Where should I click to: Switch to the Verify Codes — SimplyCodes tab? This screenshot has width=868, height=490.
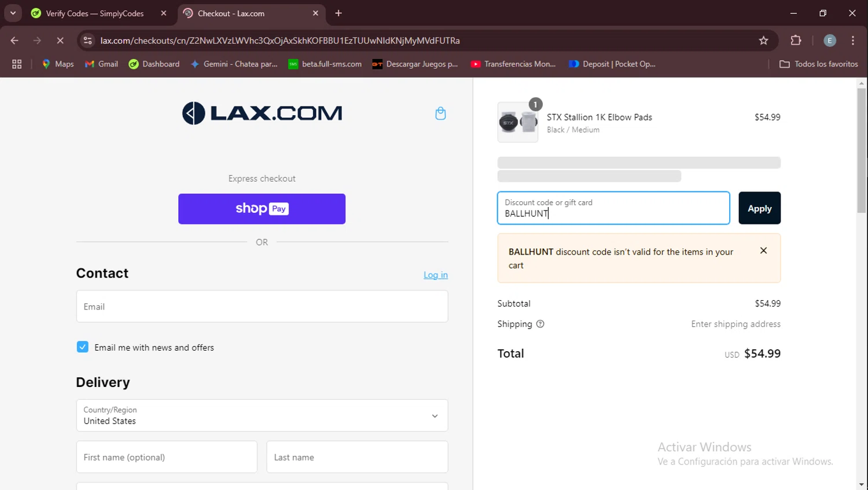(x=94, y=13)
